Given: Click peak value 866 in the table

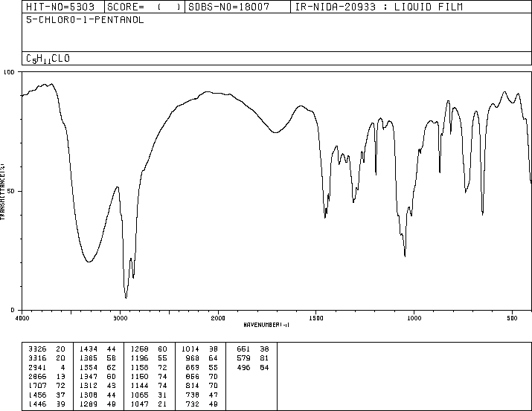Looking at the screenshot, I should 193,376.
